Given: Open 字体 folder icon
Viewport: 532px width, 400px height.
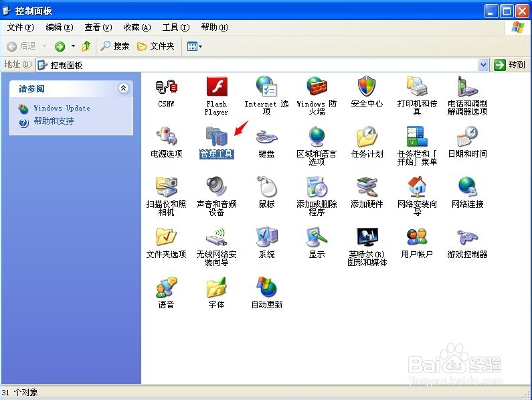Looking at the screenshot, I should click(216, 287).
